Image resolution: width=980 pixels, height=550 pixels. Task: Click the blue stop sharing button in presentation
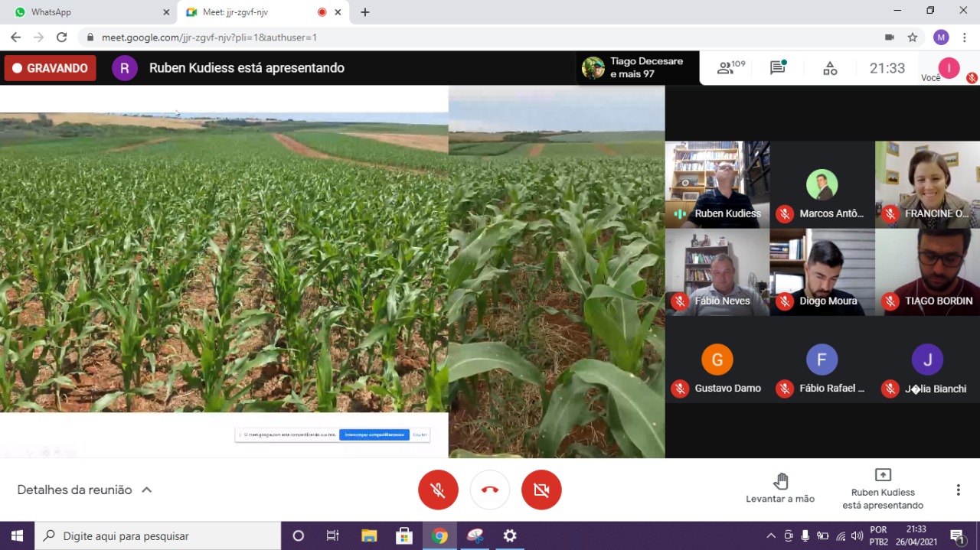(374, 434)
